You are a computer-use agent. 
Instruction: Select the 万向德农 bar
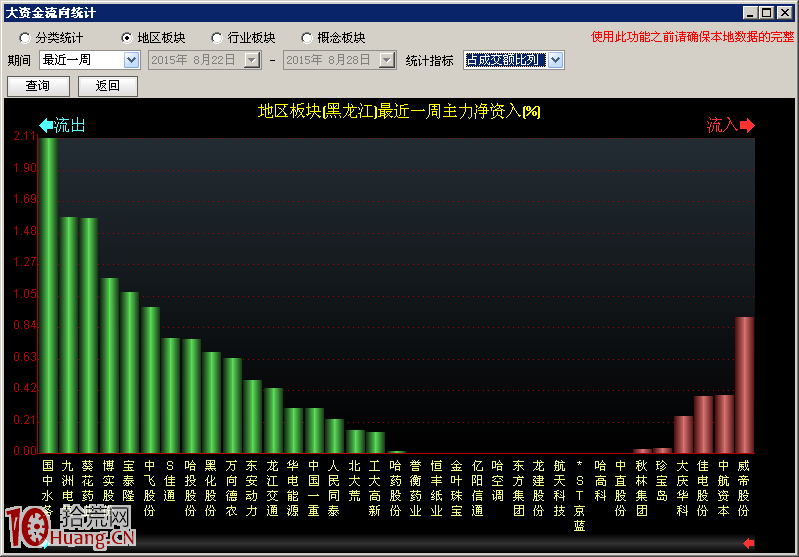pyautogui.click(x=232, y=406)
